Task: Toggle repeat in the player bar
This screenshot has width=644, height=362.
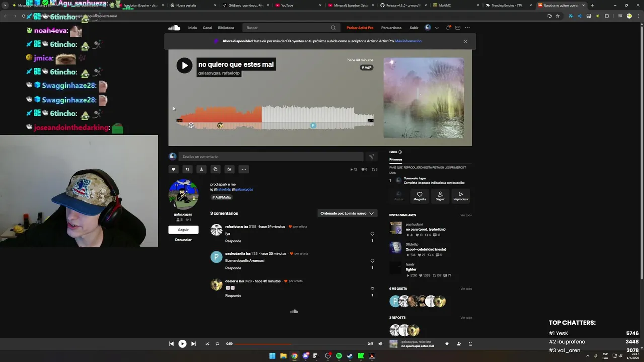Action: pos(217,344)
